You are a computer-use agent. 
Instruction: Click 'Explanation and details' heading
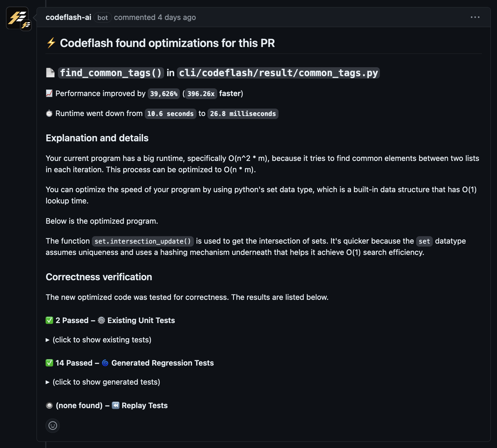(97, 138)
